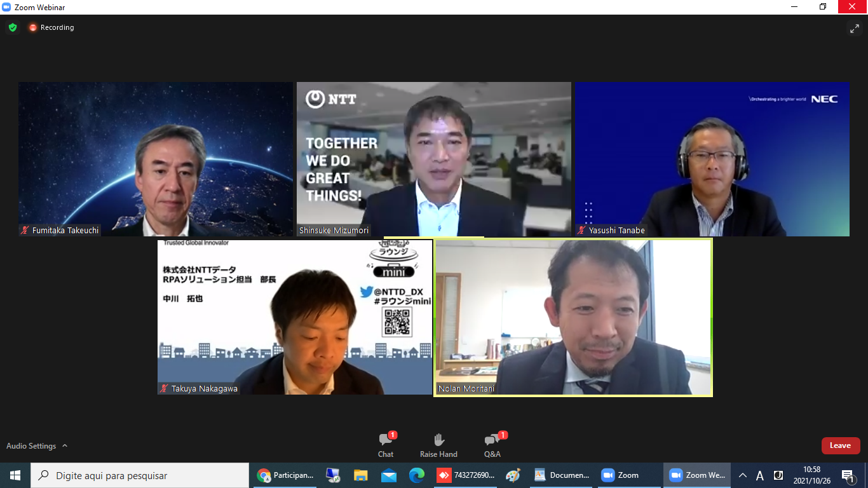
Task: Select Nolan Moritani's video tile
Action: point(573,317)
